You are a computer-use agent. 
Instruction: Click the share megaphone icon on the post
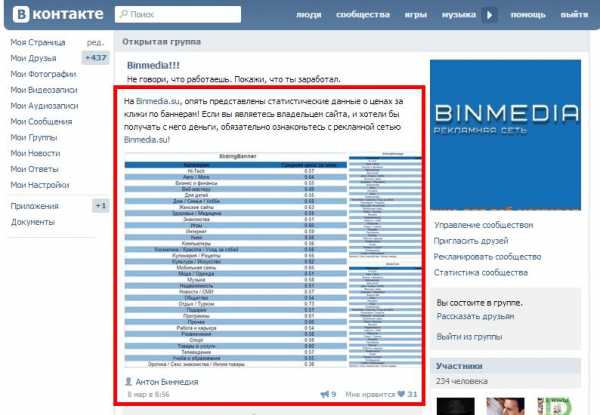tap(324, 394)
